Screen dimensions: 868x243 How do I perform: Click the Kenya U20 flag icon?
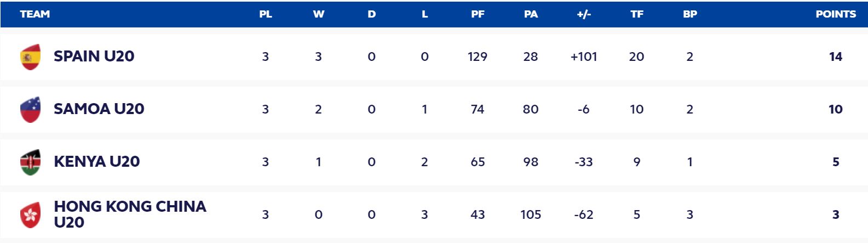(30, 162)
